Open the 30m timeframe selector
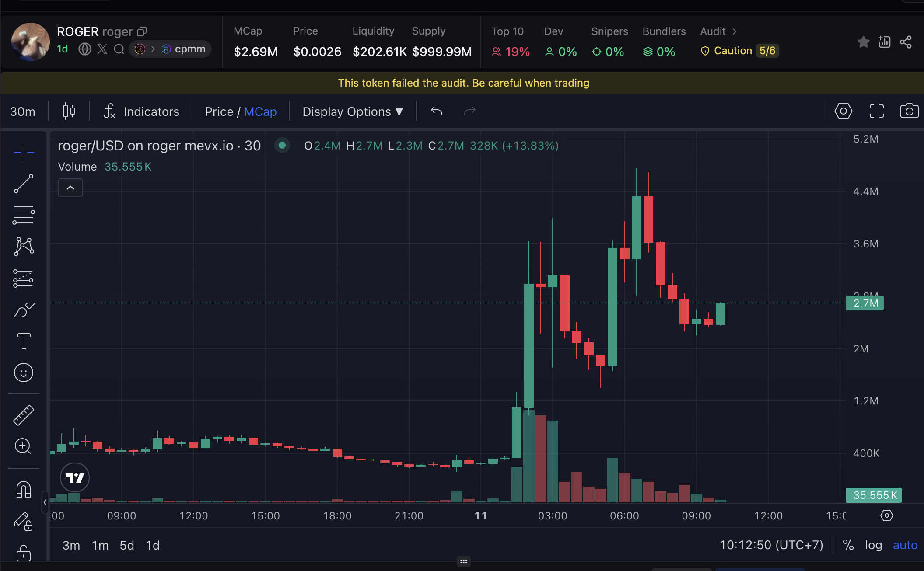Image resolution: width=924 pixels, height=571 pixels. (23, 111)
